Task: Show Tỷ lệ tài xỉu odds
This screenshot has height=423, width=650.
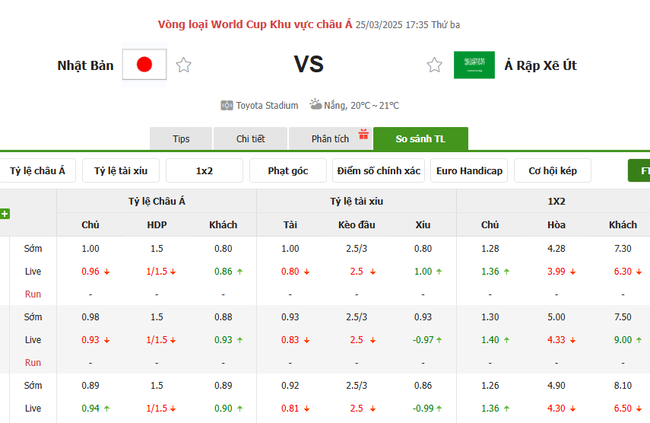Action: tap(120, 171)
